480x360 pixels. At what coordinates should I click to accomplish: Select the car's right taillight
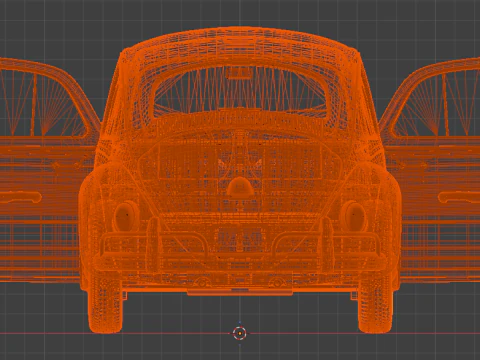coord(353,215)
